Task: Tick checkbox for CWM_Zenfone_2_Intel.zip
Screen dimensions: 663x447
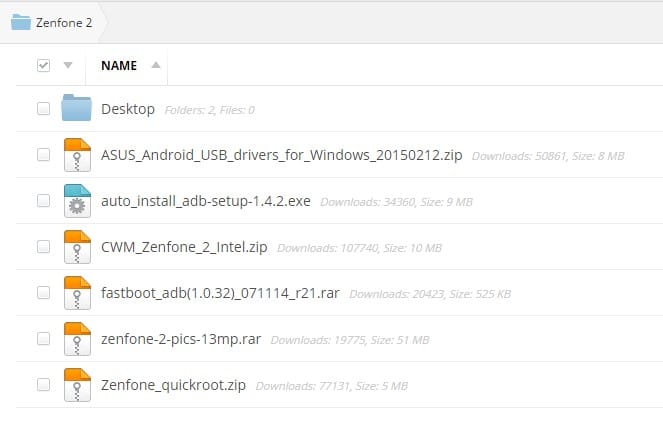Action: (43, 247)
